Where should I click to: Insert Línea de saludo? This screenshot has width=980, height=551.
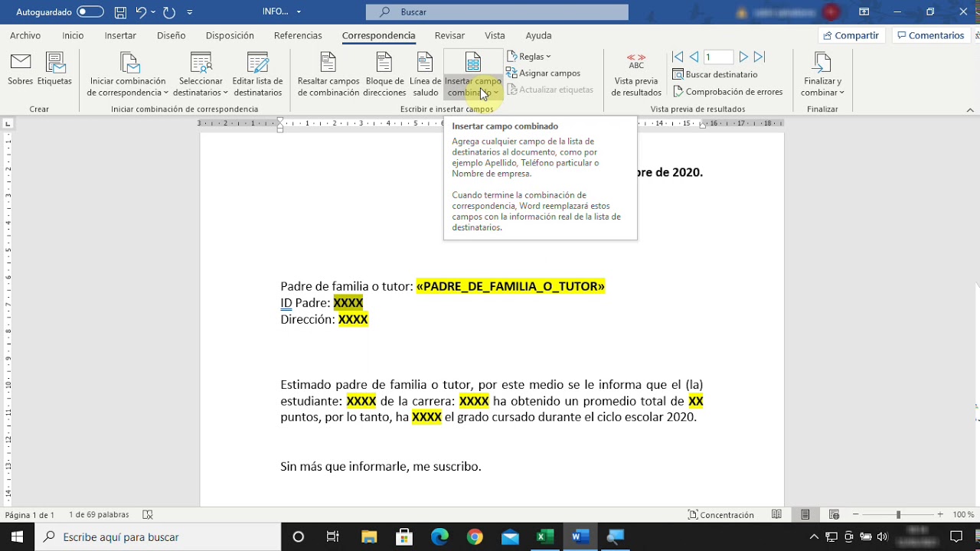point(426,74)
